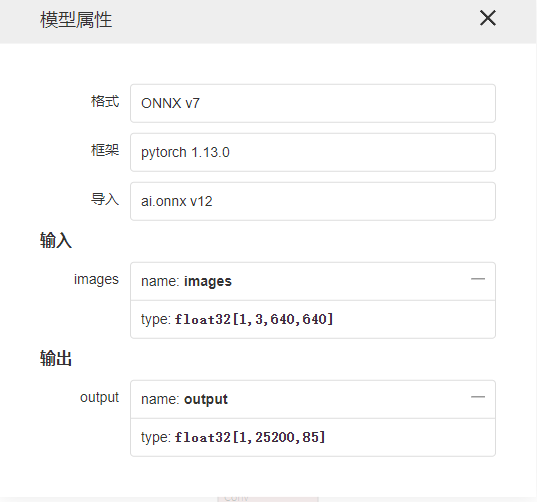Click the 框架 label
This screenshot has height=502, width=537.
(x=105, y=150)
